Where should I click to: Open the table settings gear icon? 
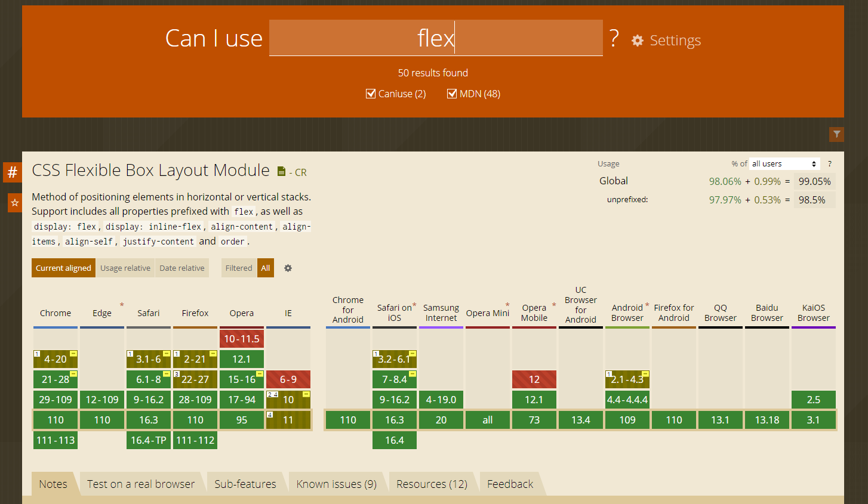pos(288,268)
